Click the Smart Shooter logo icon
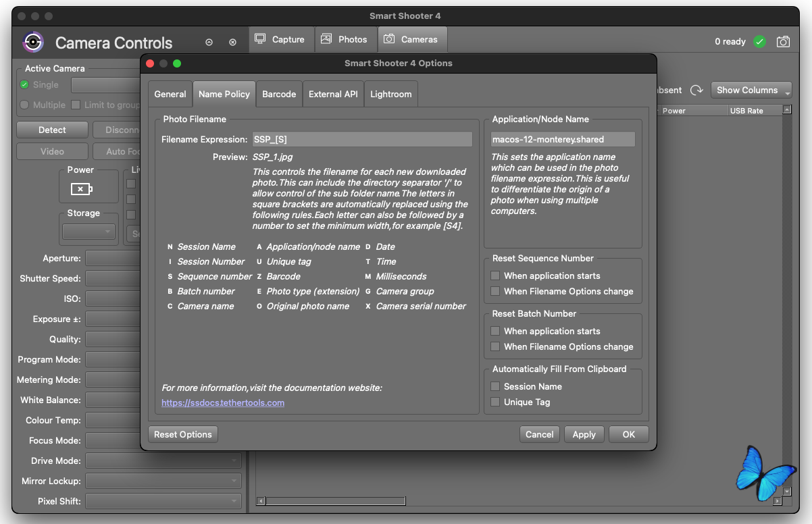The image size is (812, 524). point(33,42)
